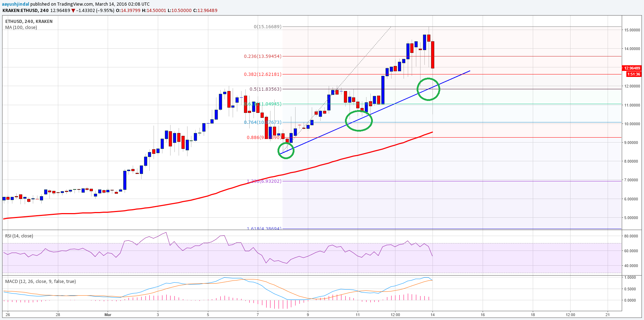Click the red current price tag 12.96489
The image size is (644, 320).
coord(632,68)
